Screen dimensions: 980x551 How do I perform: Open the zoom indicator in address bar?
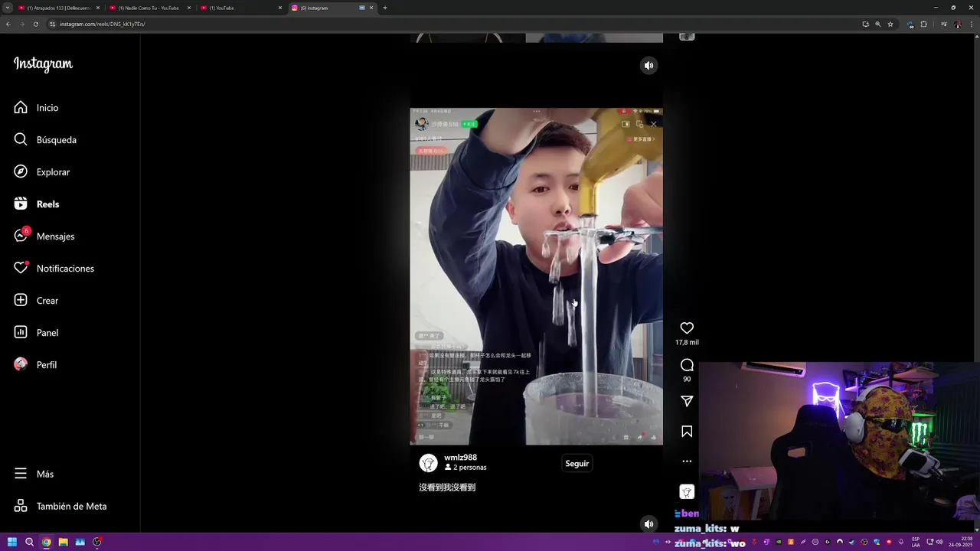click(x=877, y=24)
